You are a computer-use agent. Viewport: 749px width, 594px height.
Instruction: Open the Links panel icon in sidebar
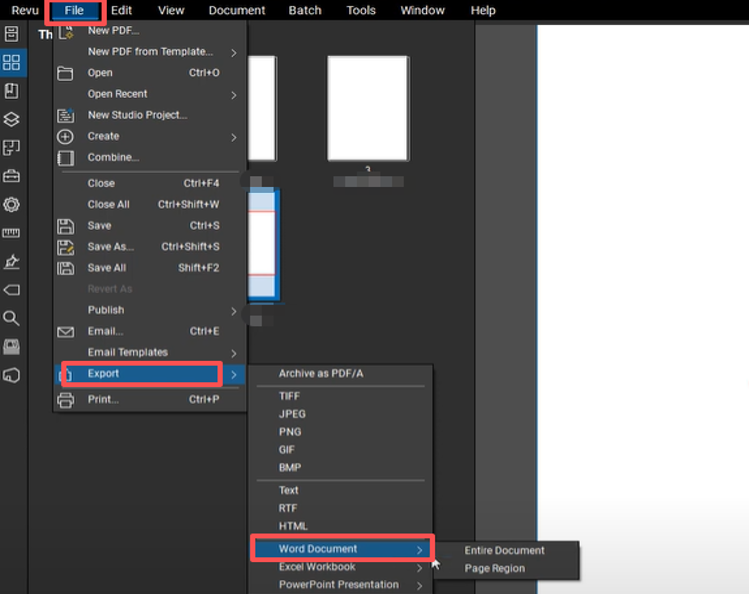(x=11, y=375)
